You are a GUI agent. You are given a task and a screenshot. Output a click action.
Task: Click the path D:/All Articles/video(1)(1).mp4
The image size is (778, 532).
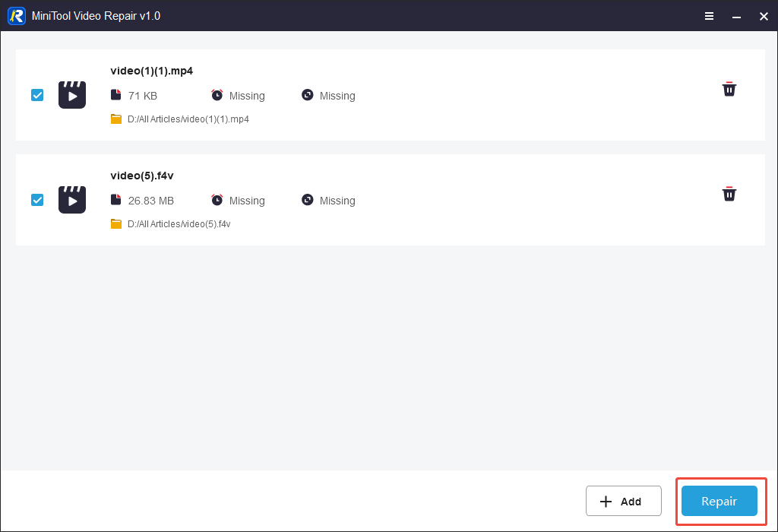pos(188,119)
